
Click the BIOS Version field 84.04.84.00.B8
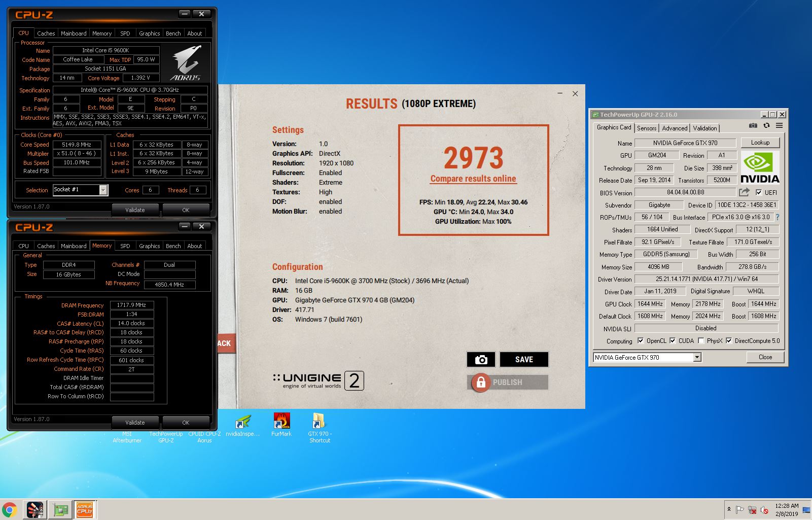[x=685, y=192]
